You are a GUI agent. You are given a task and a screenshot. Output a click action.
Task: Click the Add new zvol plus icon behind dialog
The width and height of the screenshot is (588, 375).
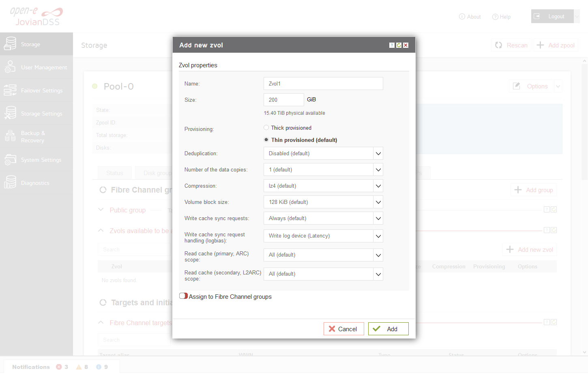click(x=510, y=249)
